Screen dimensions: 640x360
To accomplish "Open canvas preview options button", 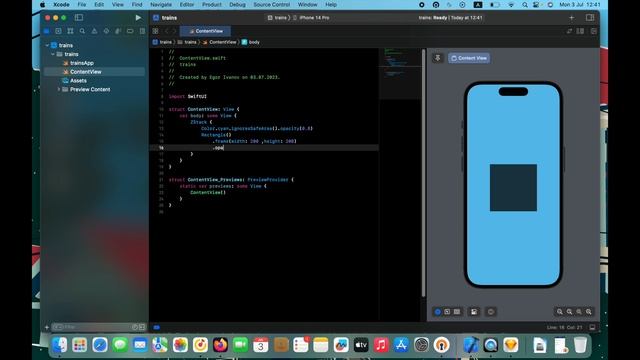I will 491,312.
